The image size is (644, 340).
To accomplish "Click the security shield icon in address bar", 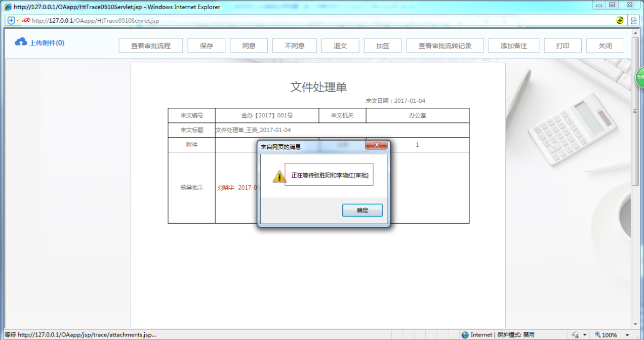I will pyautogui.click(x=11, y=20).
